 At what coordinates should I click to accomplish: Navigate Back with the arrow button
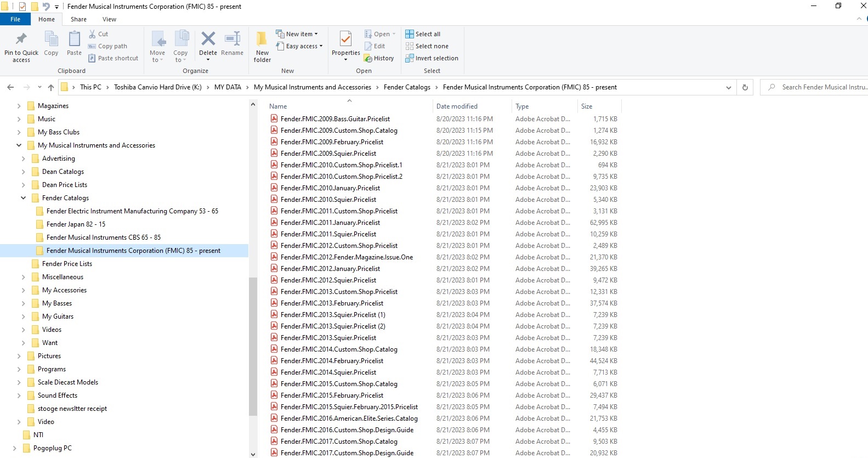(10, 87)
